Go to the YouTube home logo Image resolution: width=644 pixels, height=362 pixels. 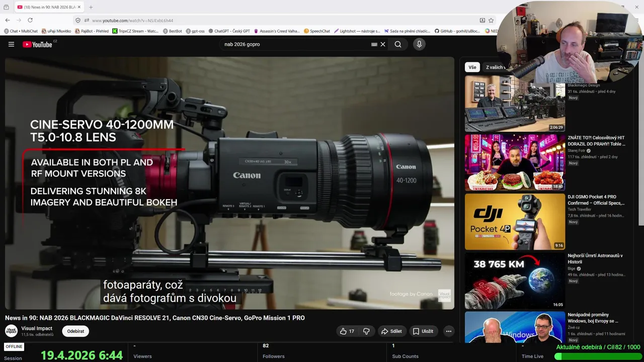tap(37, 44)
